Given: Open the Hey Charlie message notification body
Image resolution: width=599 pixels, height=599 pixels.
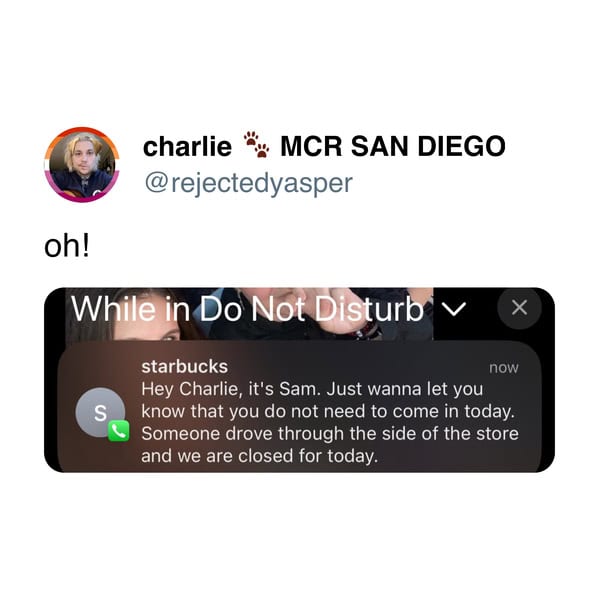Looking at the screenshot, I should click(330, 422).
